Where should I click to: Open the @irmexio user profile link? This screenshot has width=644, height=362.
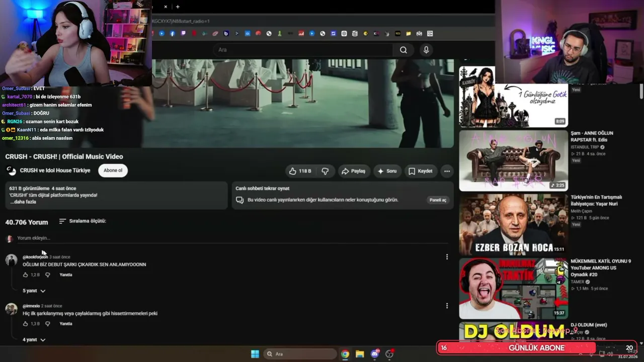[x=31, y=306]
